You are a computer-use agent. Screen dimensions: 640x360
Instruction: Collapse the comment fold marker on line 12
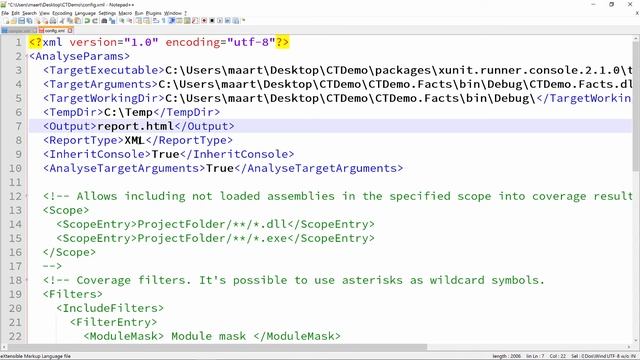pos(27,196)
